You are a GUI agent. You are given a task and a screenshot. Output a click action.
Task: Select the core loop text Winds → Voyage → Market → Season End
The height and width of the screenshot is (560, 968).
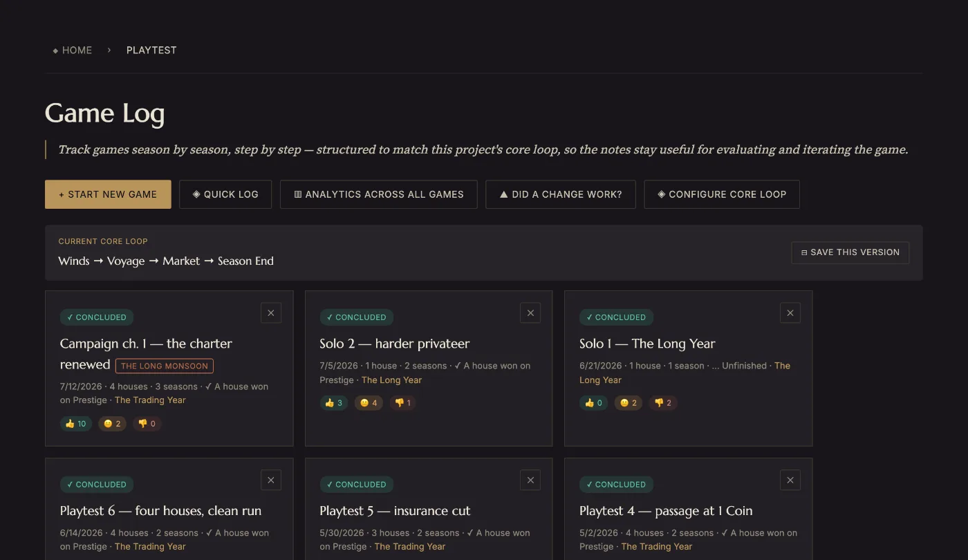point(166,261)
